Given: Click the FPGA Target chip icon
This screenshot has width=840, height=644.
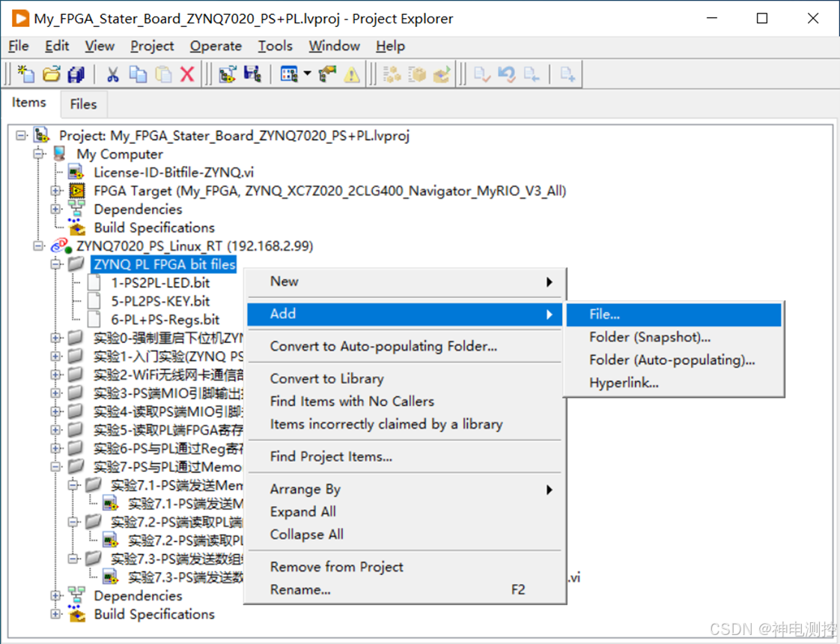Looking at the screenshot, I should point(76,191).
